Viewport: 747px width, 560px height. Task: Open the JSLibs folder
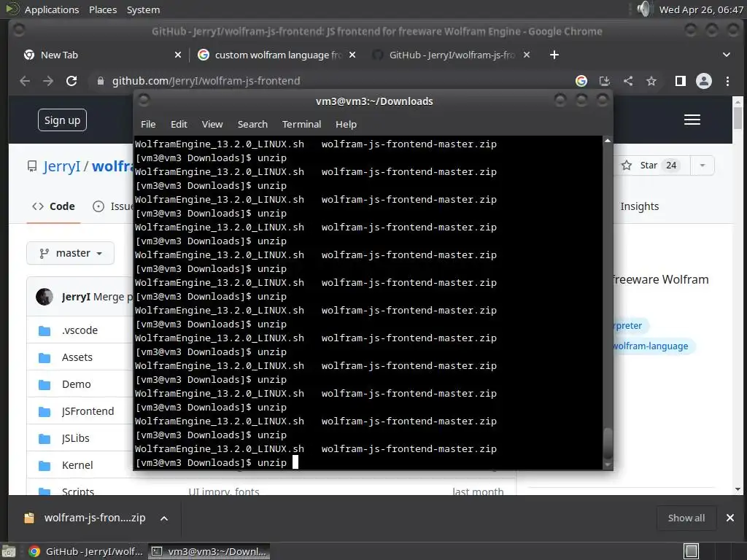tap(75, 438)
